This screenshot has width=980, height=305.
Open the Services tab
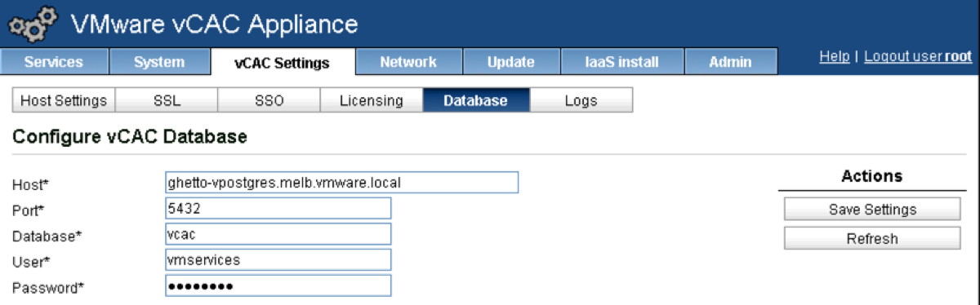[x=54, y=62]
